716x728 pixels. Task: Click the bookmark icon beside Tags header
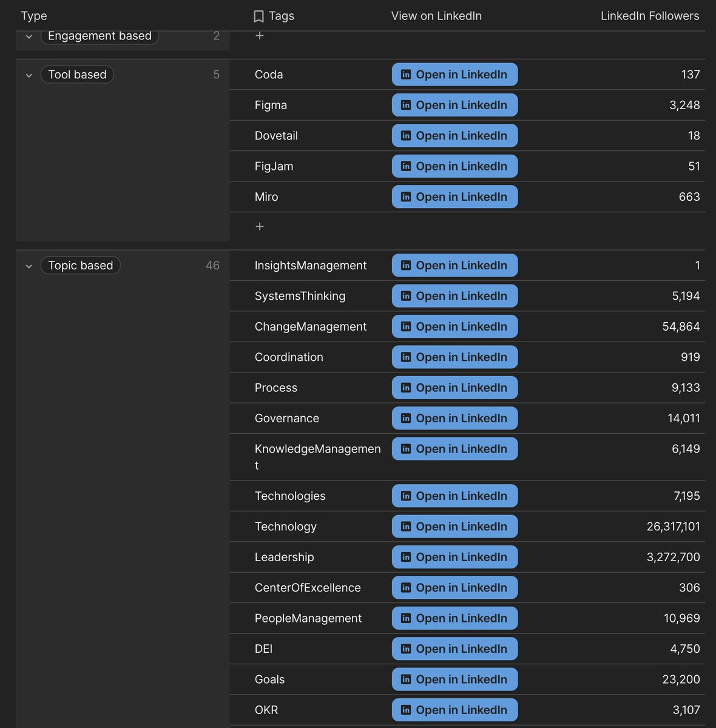tap(258, 16)
